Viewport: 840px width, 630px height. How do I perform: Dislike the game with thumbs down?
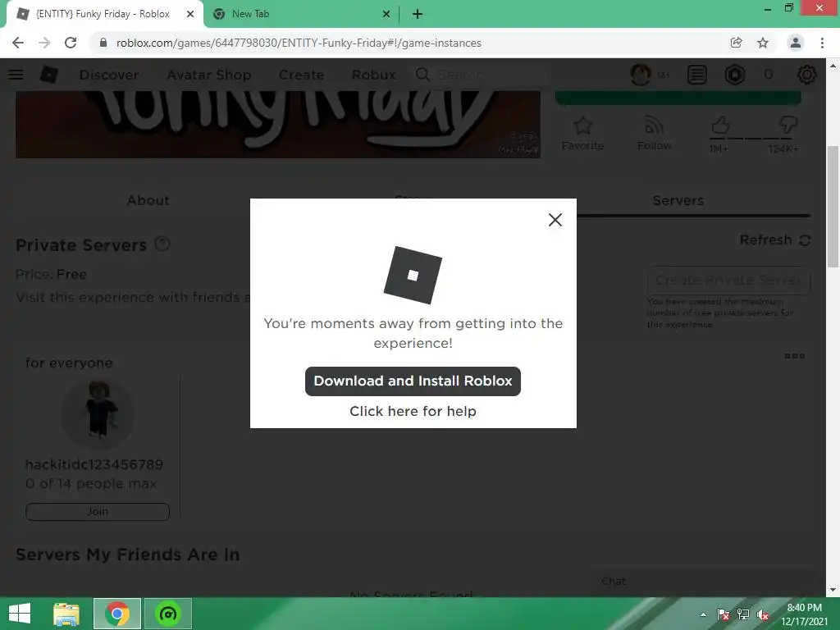coord(787,126)
